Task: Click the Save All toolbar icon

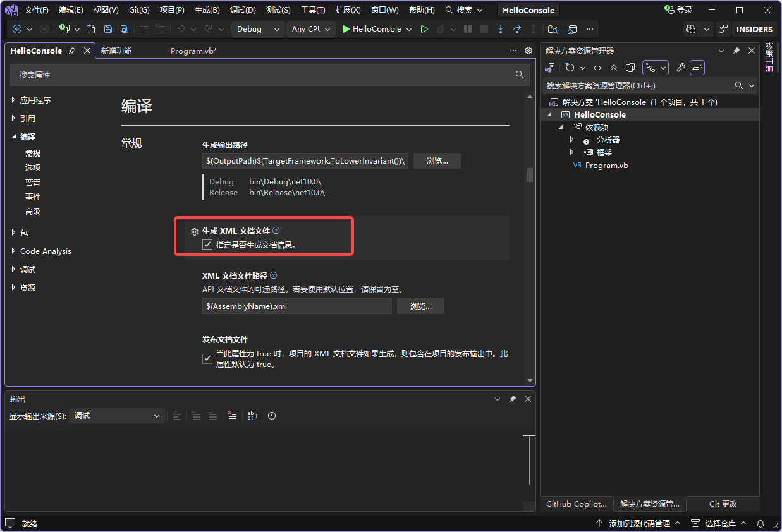Action: (x=125, y=29)
